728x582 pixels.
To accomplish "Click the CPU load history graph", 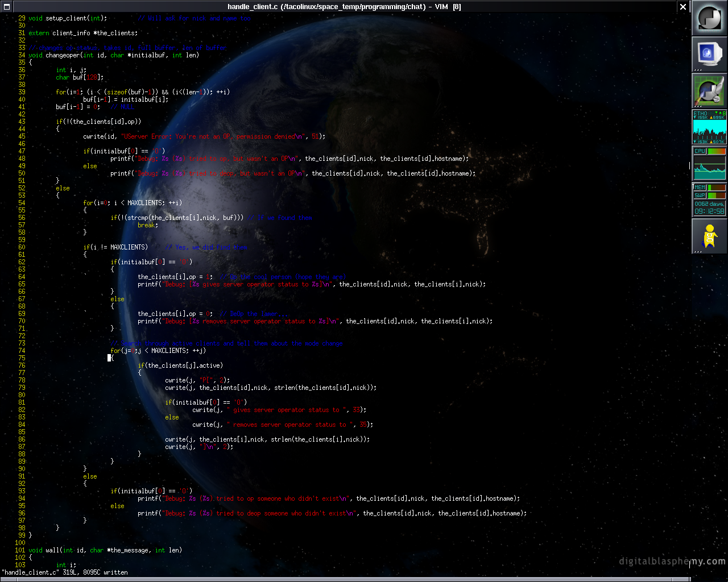I will pos(709,167).
